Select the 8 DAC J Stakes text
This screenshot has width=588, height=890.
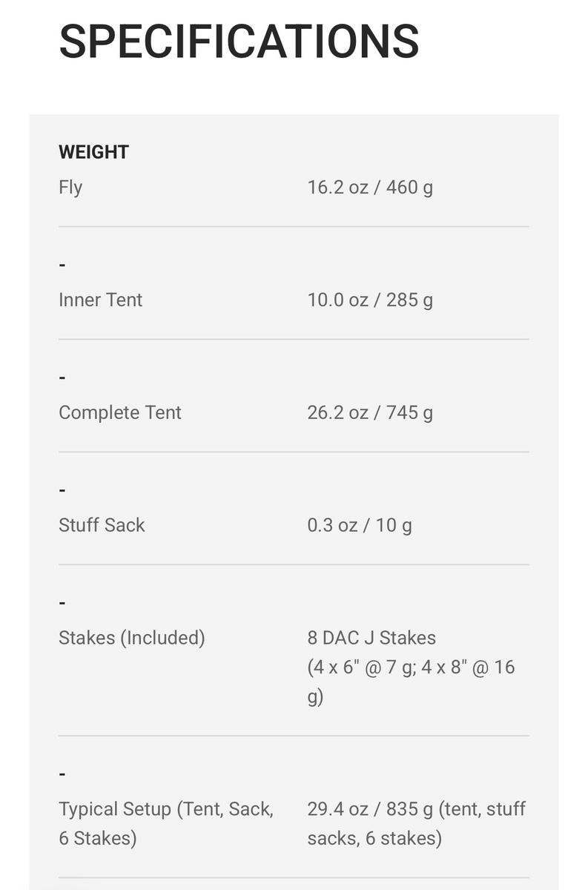click(x=371, y=638)
